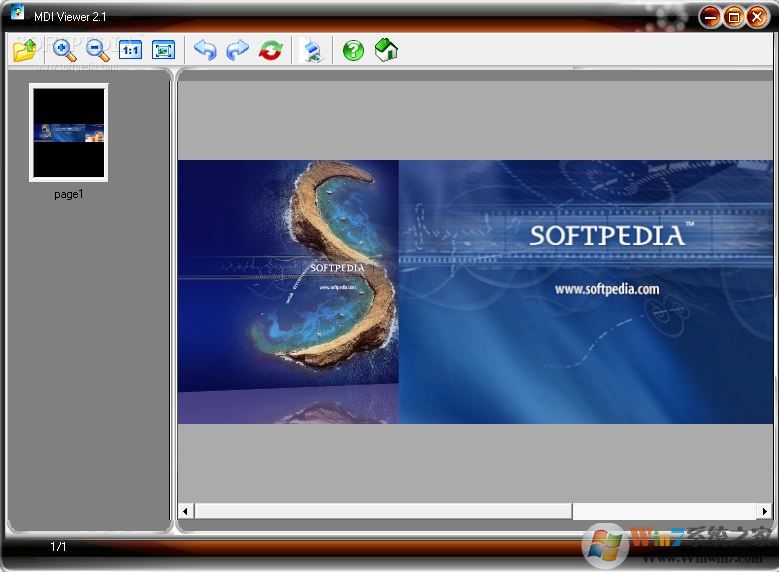
Task: Open help with the green question mark
Action: [x=353, y=50]
